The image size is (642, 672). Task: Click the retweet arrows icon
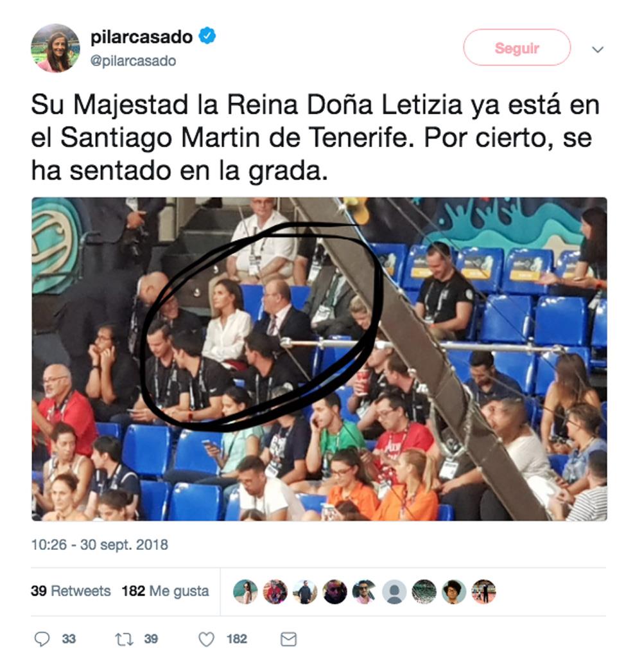point(124,639)
